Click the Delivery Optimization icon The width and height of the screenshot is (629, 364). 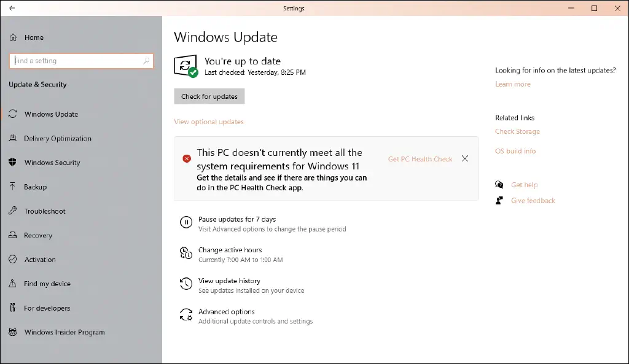tap(13, 138)
